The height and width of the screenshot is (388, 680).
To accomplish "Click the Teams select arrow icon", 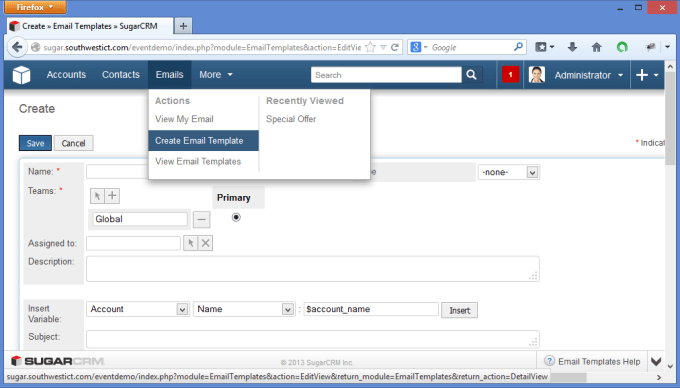I will pos(97,196).
